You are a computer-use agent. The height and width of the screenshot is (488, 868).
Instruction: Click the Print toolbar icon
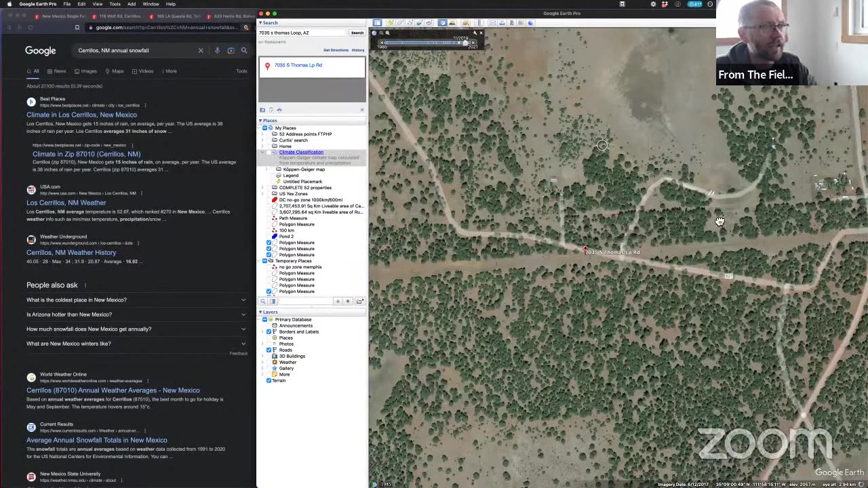[502, 23]
